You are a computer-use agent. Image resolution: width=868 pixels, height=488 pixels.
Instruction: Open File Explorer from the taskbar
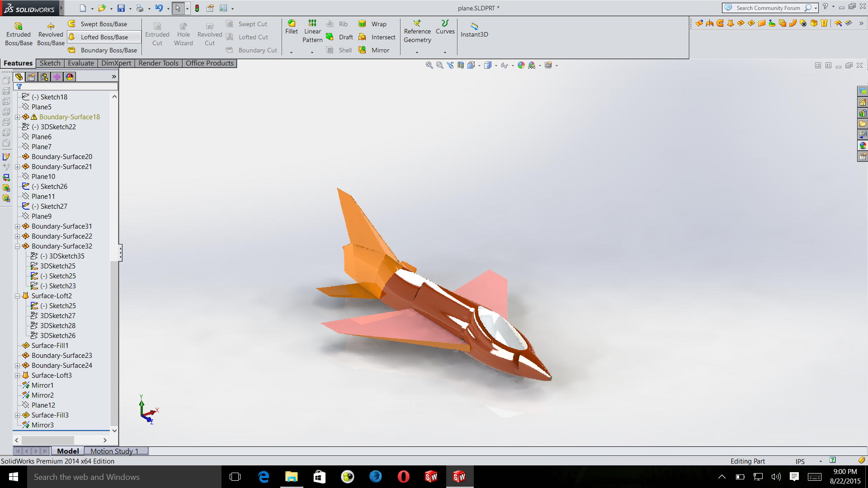point(291,477)
